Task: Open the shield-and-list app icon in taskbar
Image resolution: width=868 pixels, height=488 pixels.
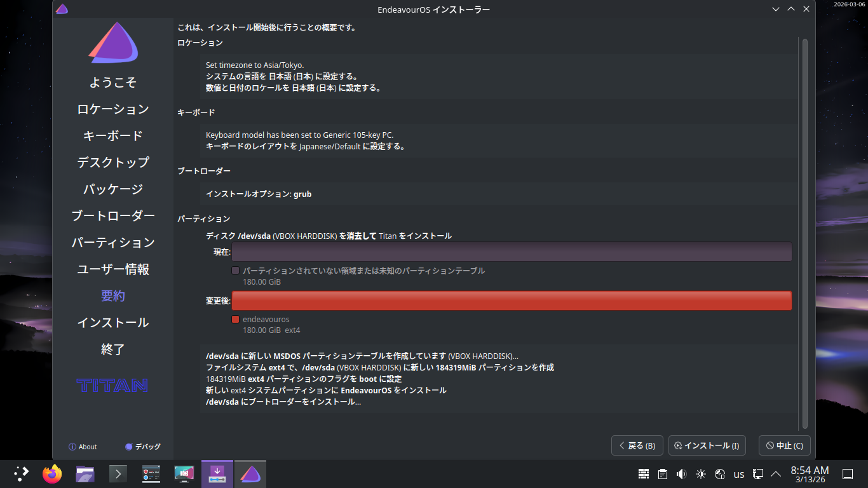Action: [x=151, y=474]
